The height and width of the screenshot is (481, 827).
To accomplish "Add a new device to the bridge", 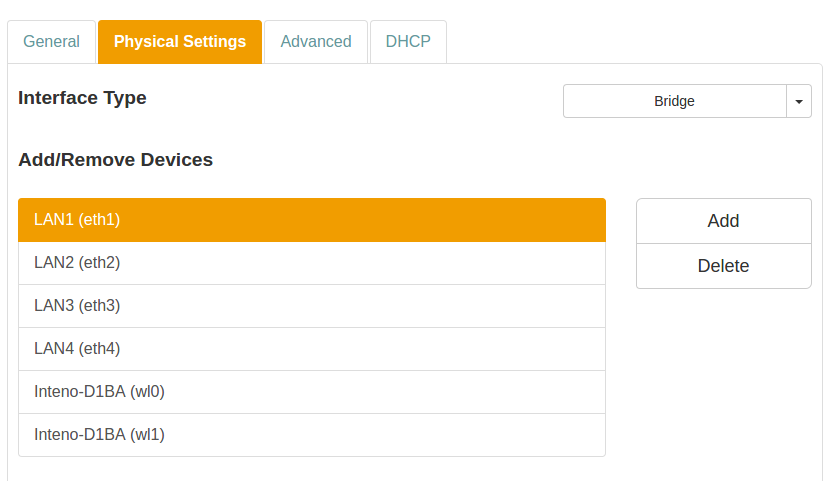I will click(723, 221).
